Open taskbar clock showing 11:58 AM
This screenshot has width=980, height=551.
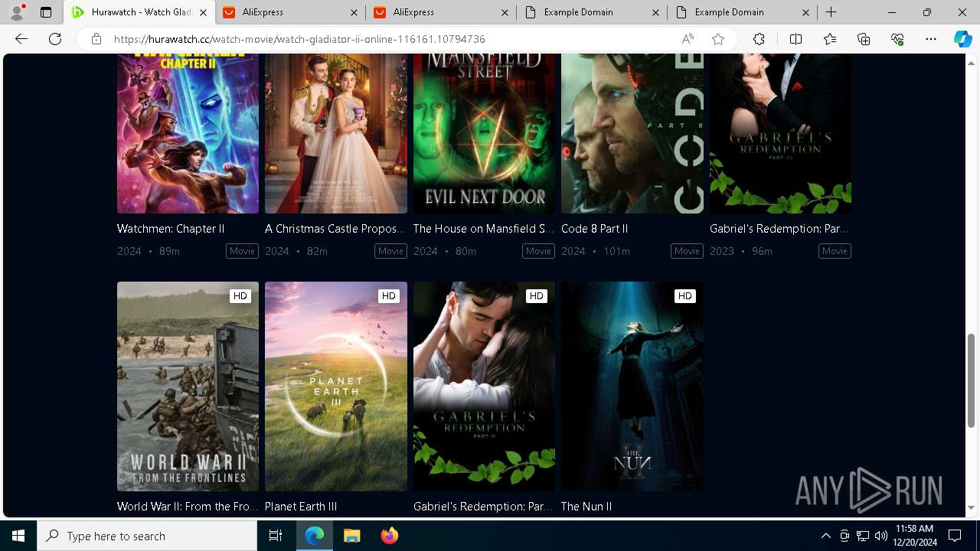[x=914, y=536]
